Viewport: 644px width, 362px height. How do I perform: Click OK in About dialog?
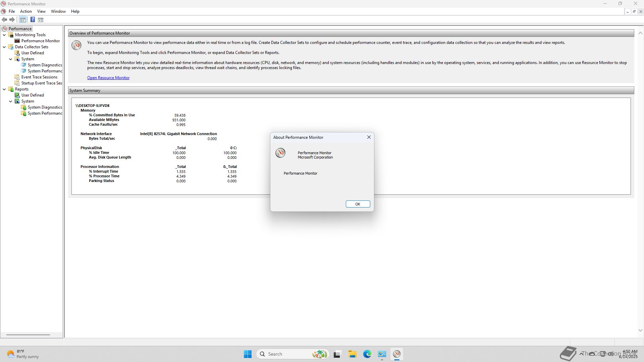358,204
